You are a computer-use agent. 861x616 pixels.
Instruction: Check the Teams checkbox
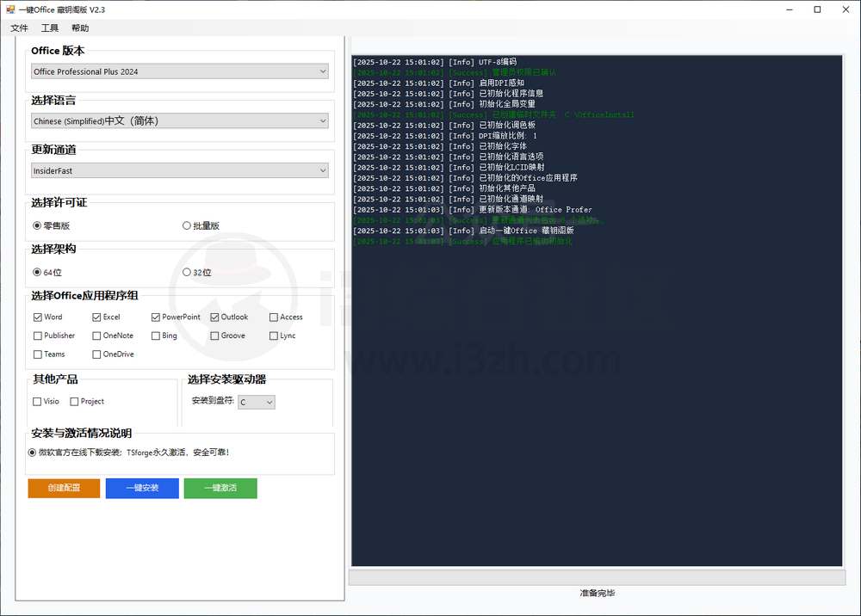(x=38, y=354)
